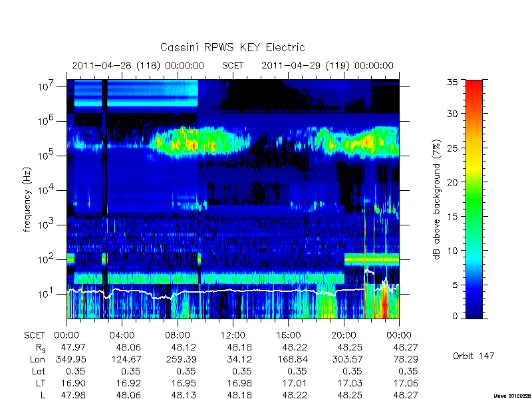The width and height of the screenshot is (532, 399).
Task: Click the color bar label 0
Action: [455, 316]
